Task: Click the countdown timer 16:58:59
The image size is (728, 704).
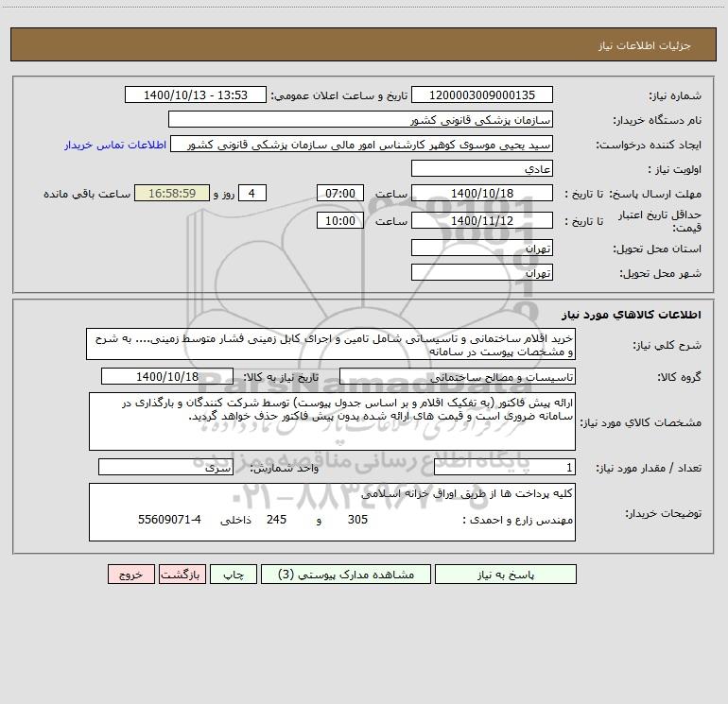Action: [x=172, y=193]
